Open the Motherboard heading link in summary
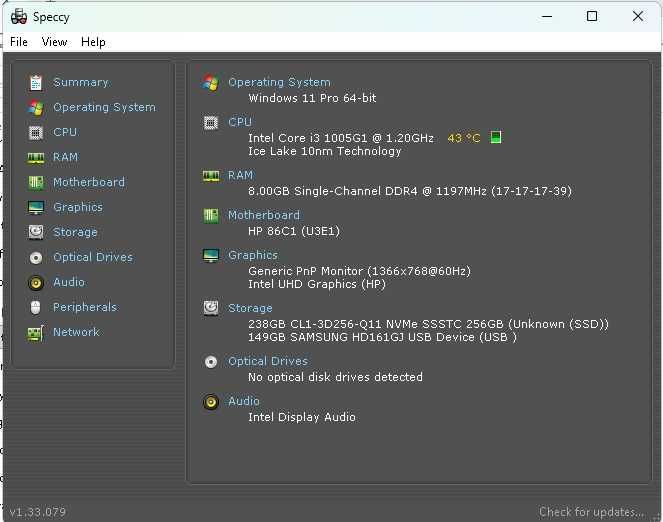663x522 pixels. (x=264, y=215)
